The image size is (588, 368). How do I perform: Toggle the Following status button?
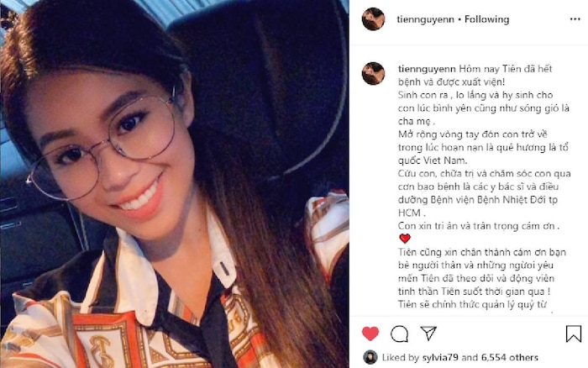(x=486, y=19)
